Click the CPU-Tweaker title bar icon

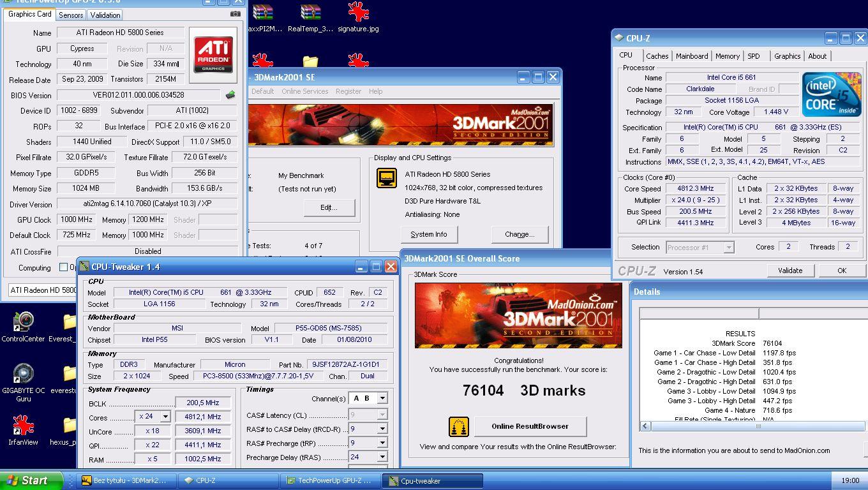84,267
